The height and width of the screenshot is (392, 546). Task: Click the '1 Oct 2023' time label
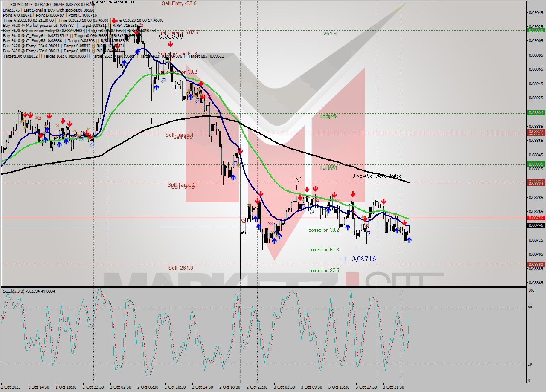coord(10,387)
